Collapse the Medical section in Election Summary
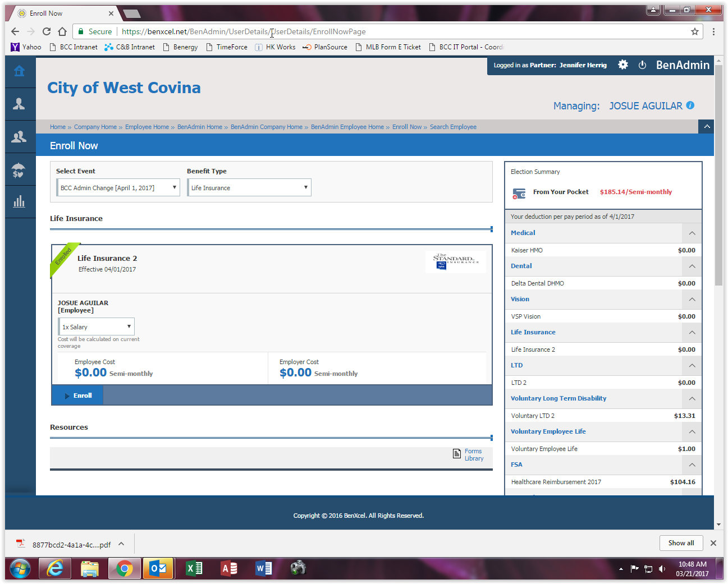This screenshot has height=584, width=728. pyautogui.click(x=692, y=233)
